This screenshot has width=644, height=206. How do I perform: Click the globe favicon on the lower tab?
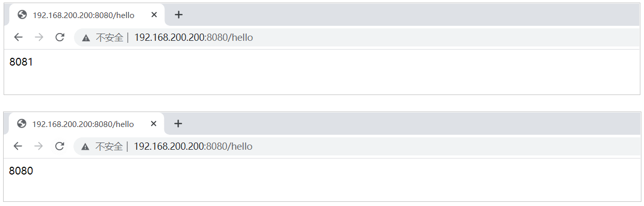[22, 124]
